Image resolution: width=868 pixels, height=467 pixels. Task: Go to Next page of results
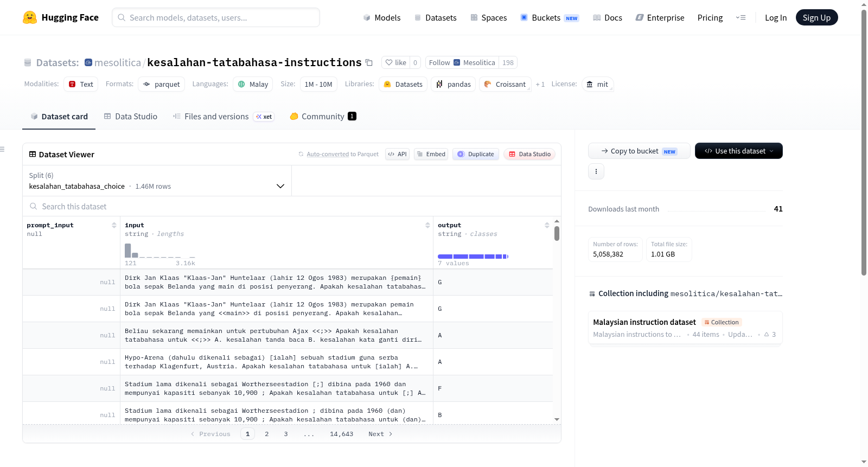coord(380,434)
